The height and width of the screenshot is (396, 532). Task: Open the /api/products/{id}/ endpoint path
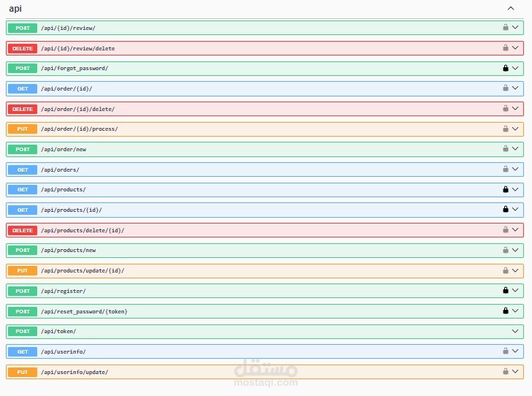pyautogui.click(x=72, y=210)
